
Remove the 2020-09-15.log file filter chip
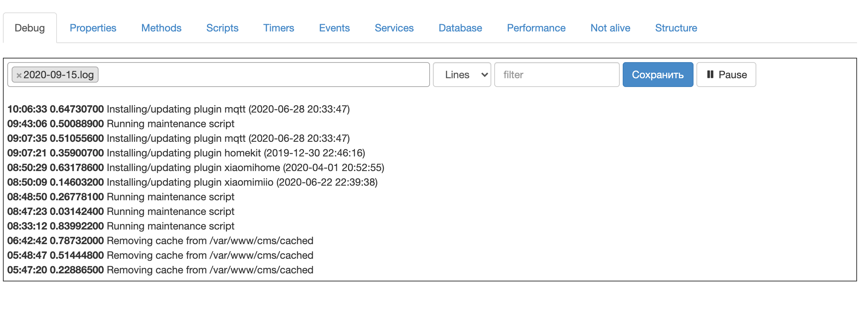point(19,75)
